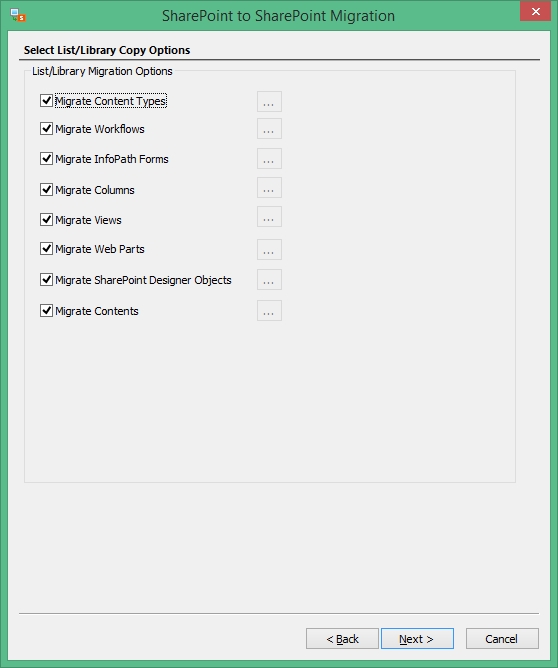Uncheck Migrate SharePoint Designer Objects
Image resolution: width=558 pixels, height=668 pixels.
(46, 280)
